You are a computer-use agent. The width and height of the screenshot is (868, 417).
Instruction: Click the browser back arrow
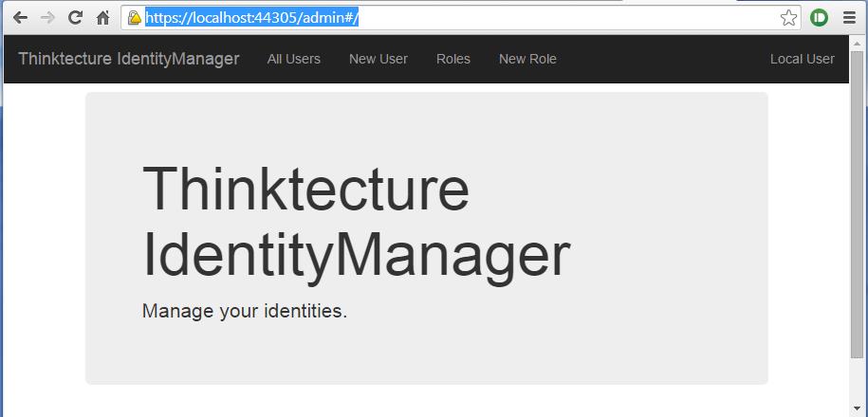click(21, 18)
